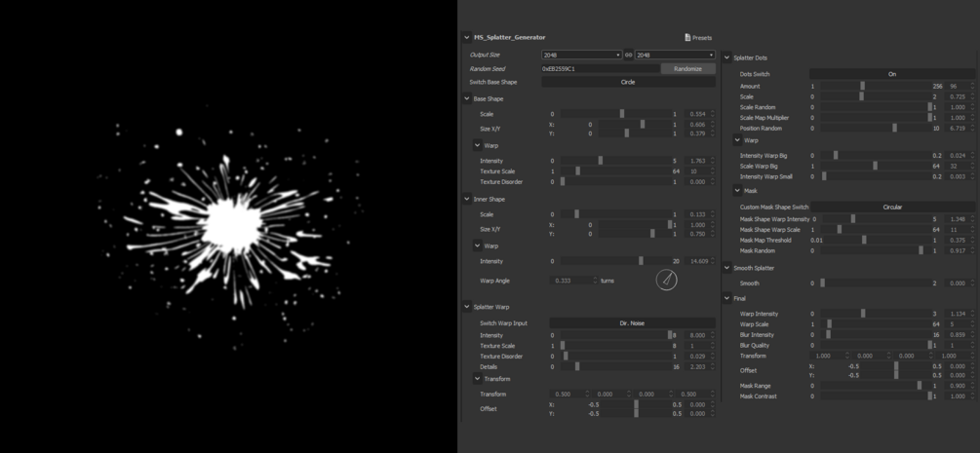Click the Position Random value 6.719

(957, 128)
